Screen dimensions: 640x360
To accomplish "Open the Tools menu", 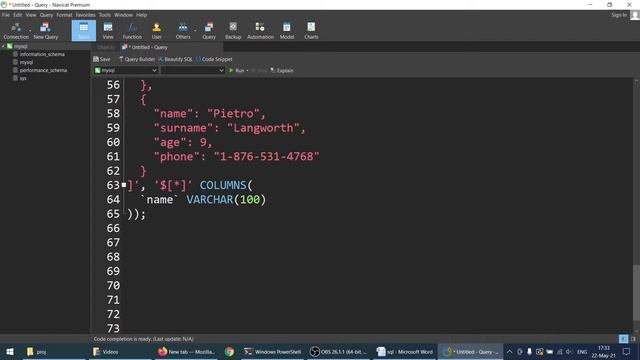I will [105, 15].
